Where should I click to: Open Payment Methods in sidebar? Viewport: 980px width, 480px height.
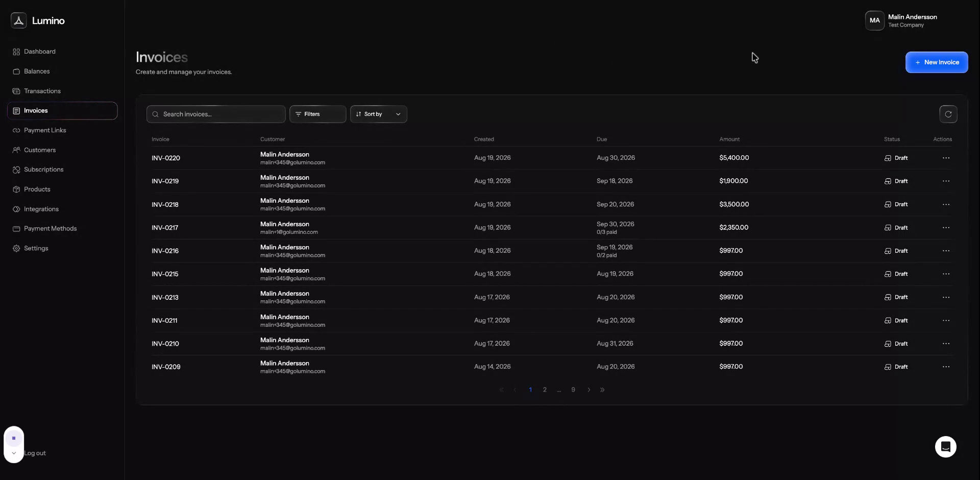click(50, 229)
